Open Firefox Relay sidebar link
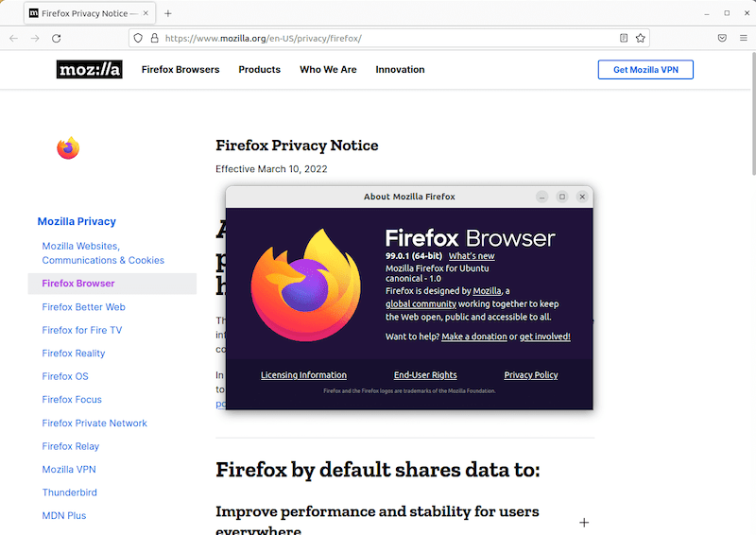 pyautogui.click(x=70, y=446)
